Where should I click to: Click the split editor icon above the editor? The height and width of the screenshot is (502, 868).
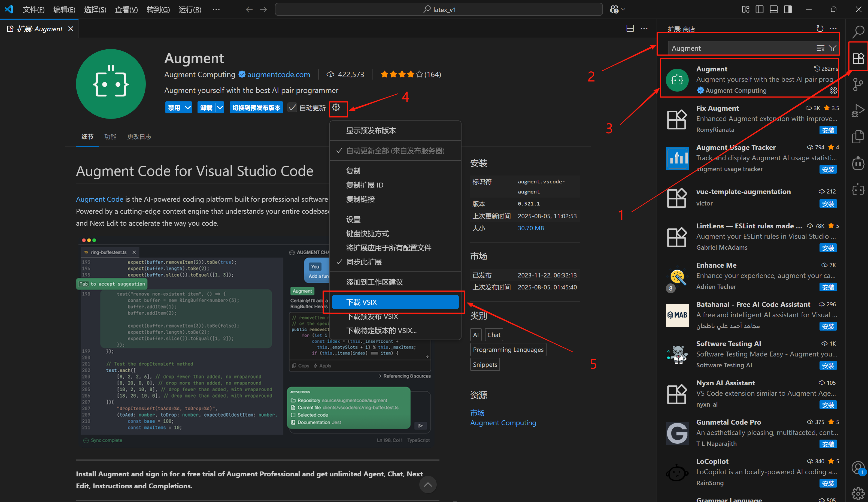point(630,29)
